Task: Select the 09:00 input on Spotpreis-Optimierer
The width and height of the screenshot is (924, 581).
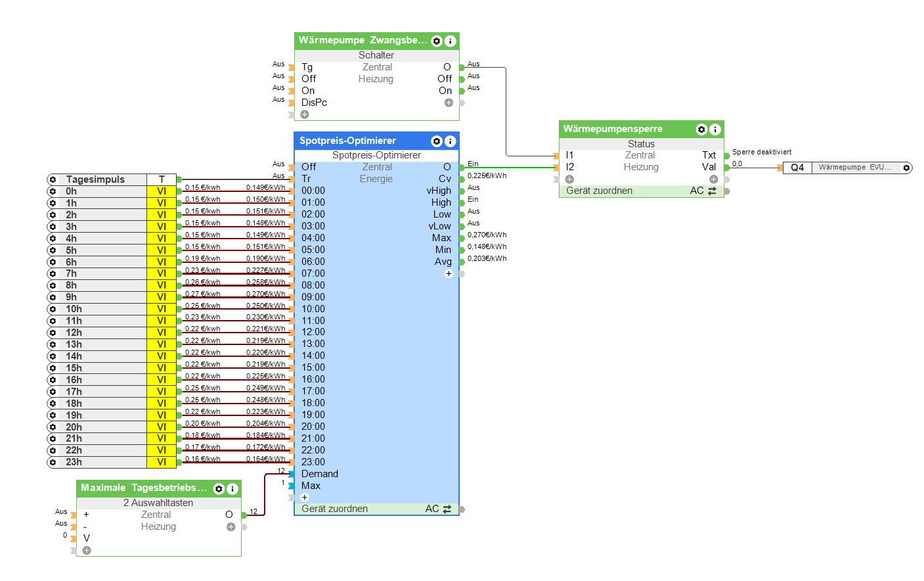Action: (x=313, y=297)
